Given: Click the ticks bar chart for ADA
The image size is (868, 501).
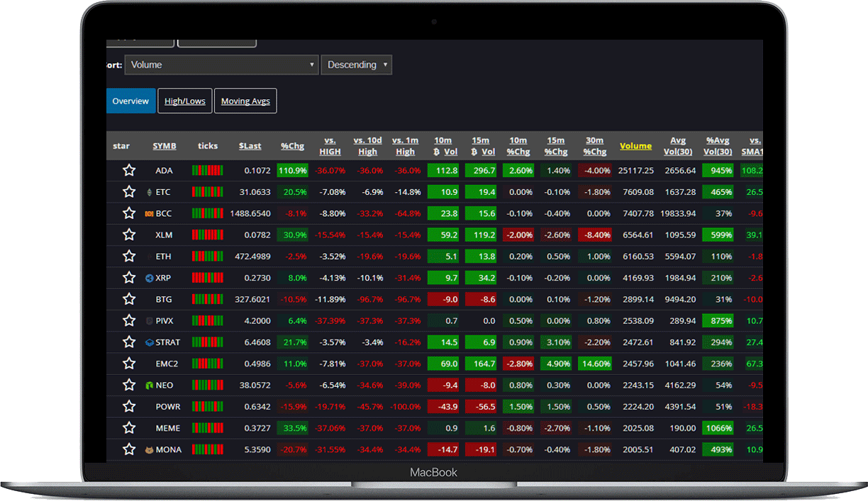Looking at the screenshot, I should pyautogui.click(x=207, y=170).
